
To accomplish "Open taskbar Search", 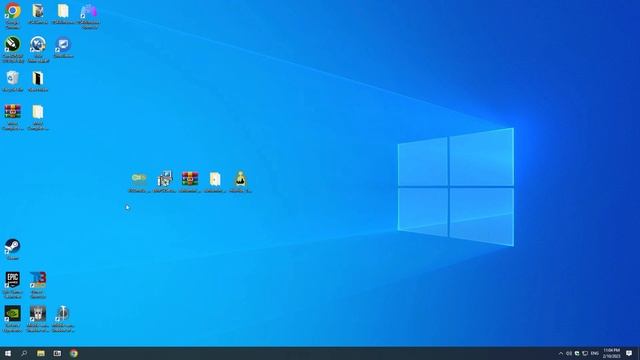I will click(x=24, y=353).
